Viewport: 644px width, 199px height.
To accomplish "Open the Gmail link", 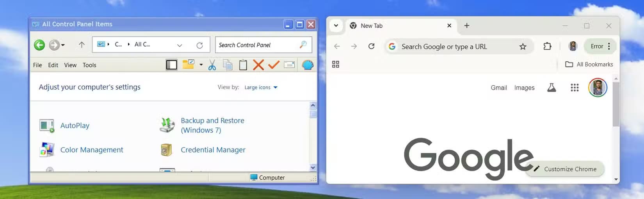I will [499, 88].
